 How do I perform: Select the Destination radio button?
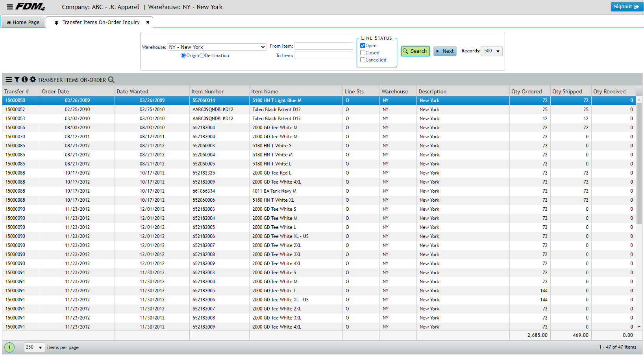[x=202, y=56]
